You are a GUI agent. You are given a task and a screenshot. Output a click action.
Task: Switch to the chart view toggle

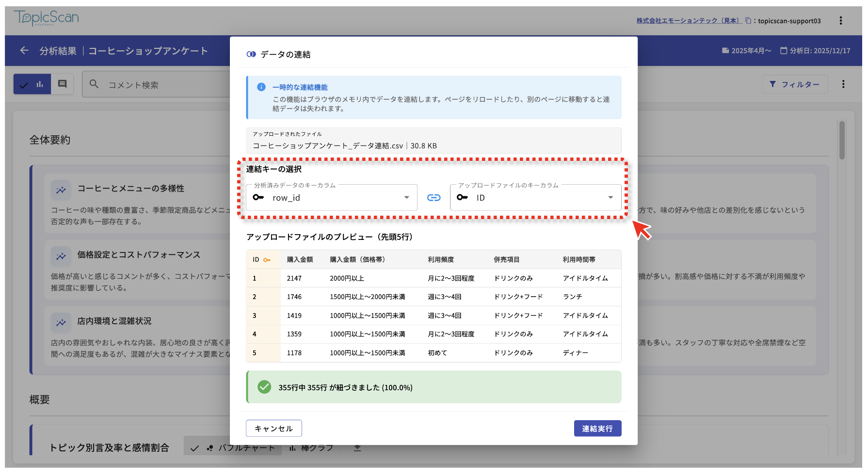pyautogui.click(x=32, y=84)
